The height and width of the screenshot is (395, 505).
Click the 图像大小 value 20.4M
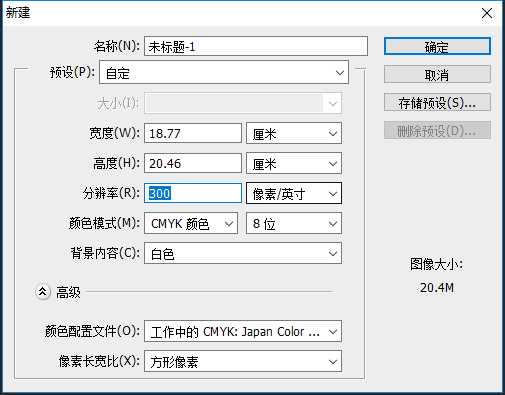[x=437, y=287]
